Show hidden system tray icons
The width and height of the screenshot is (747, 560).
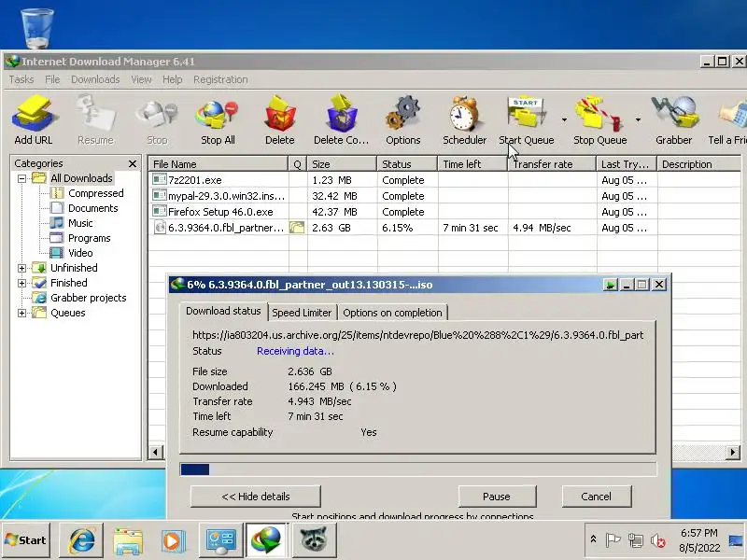593,539
